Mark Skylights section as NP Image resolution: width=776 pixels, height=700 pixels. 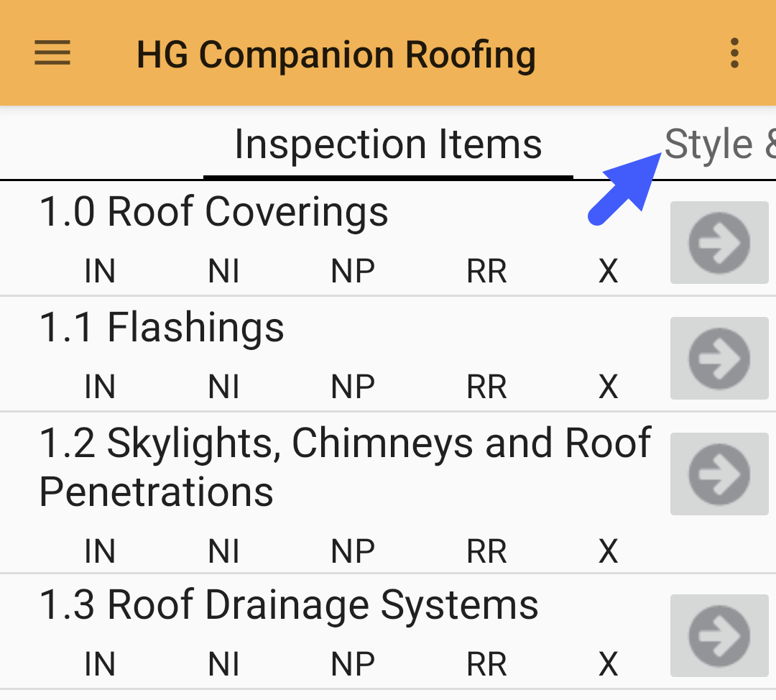(352, 551)
